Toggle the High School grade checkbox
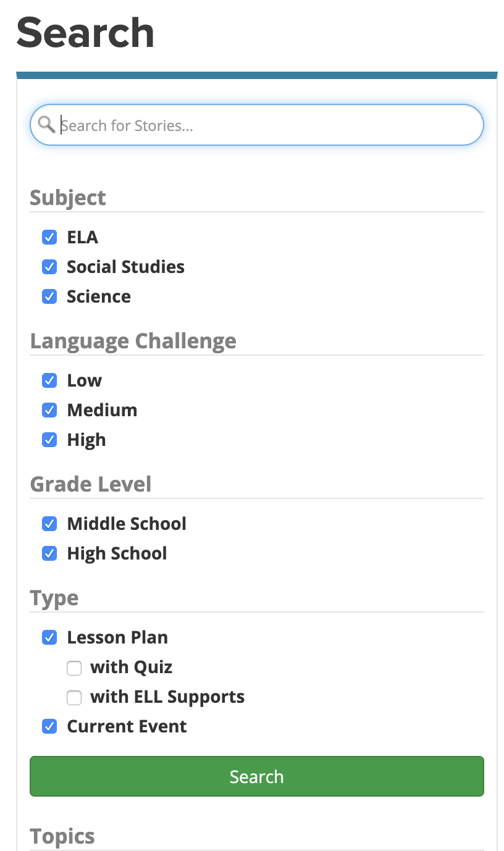 (x=49, y=553)
